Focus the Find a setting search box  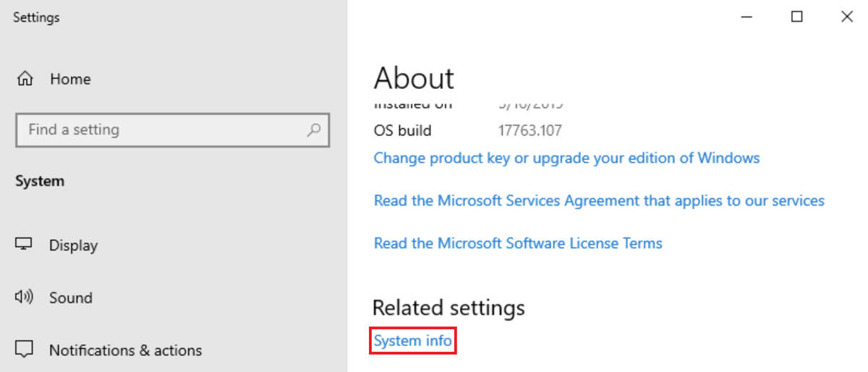(172, 130)
